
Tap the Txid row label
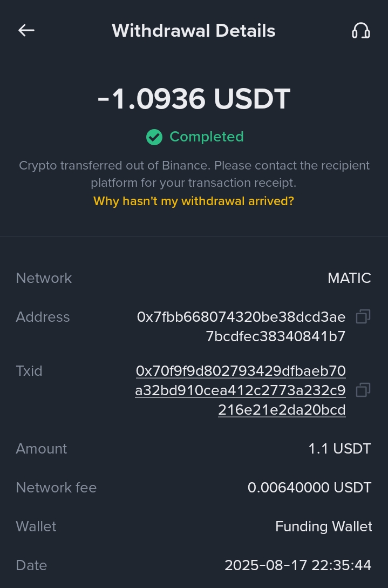click(29, 371)
